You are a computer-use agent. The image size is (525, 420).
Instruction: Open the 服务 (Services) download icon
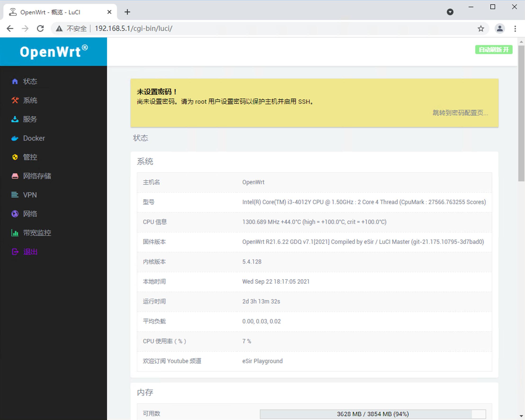15,119
